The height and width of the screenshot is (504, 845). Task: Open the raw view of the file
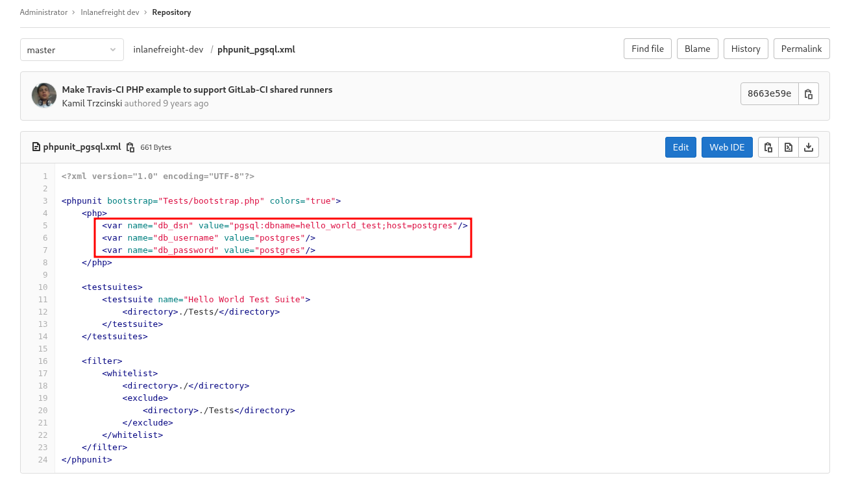tap(788, 147)
